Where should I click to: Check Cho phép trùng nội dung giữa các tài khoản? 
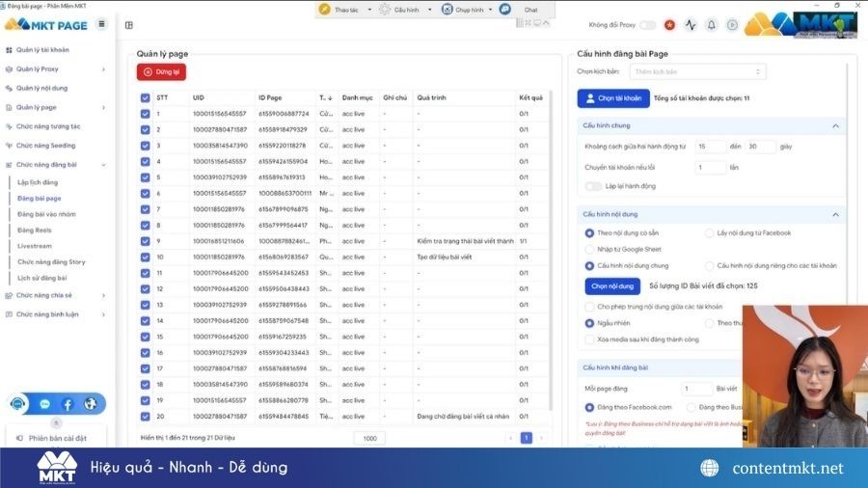pyautogui.click(x=589, y=307)
